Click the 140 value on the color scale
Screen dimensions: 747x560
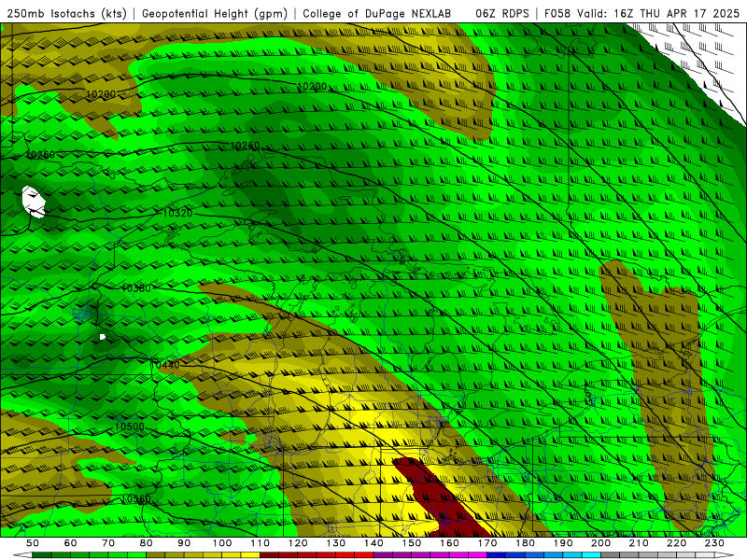(x=373, y=543)
